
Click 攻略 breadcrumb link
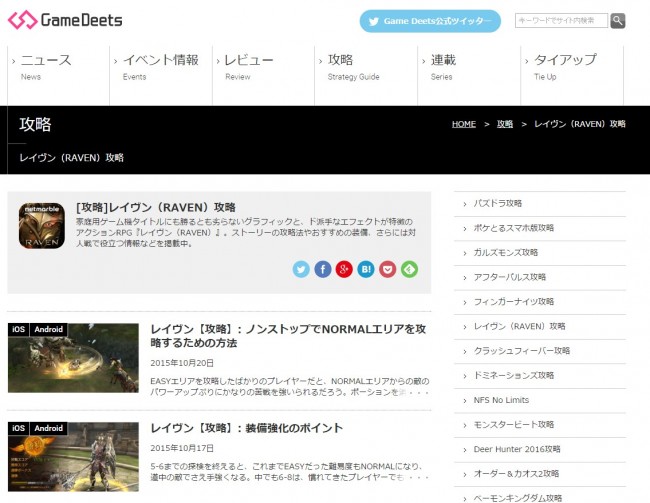[x=505, y=124]
